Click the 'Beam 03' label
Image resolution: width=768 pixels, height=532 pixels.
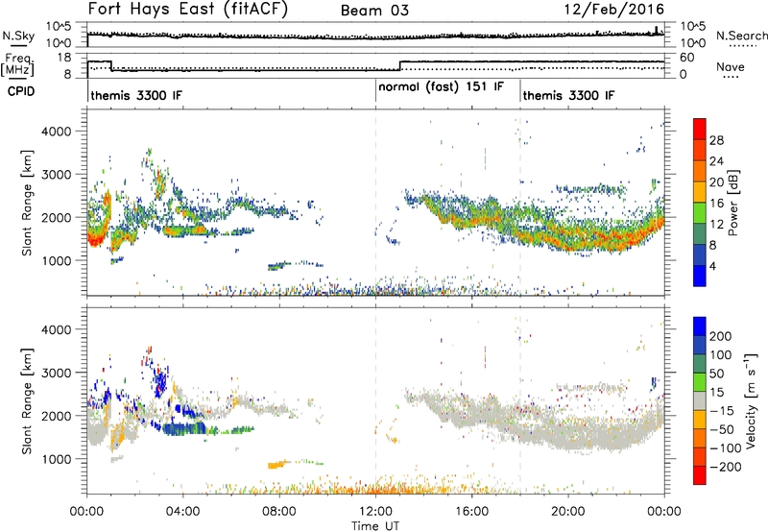374,11
